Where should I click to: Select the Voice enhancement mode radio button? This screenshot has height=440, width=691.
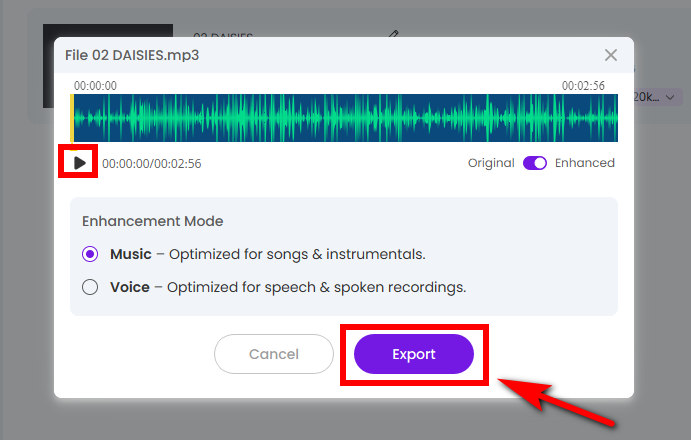coord(90,287)
